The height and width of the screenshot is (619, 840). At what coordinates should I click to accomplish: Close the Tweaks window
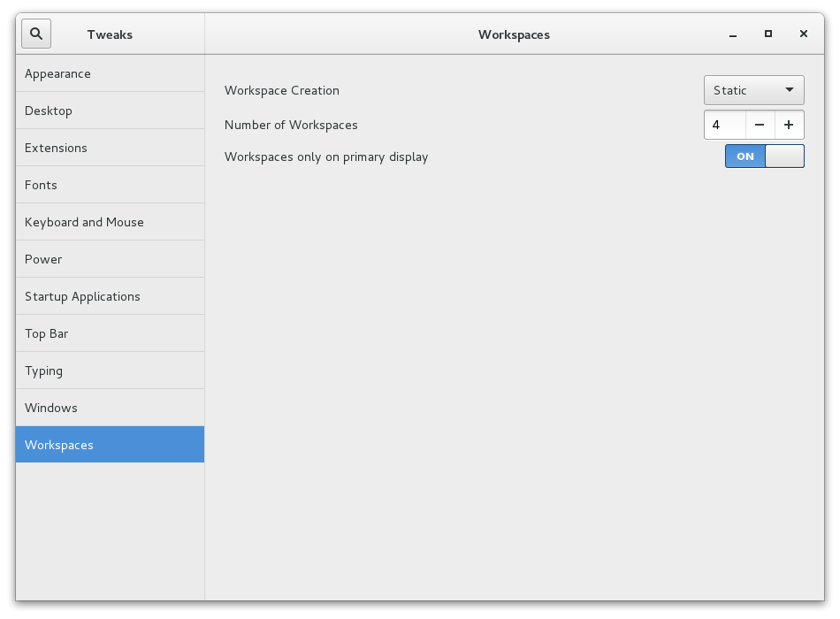coord(804,34)
